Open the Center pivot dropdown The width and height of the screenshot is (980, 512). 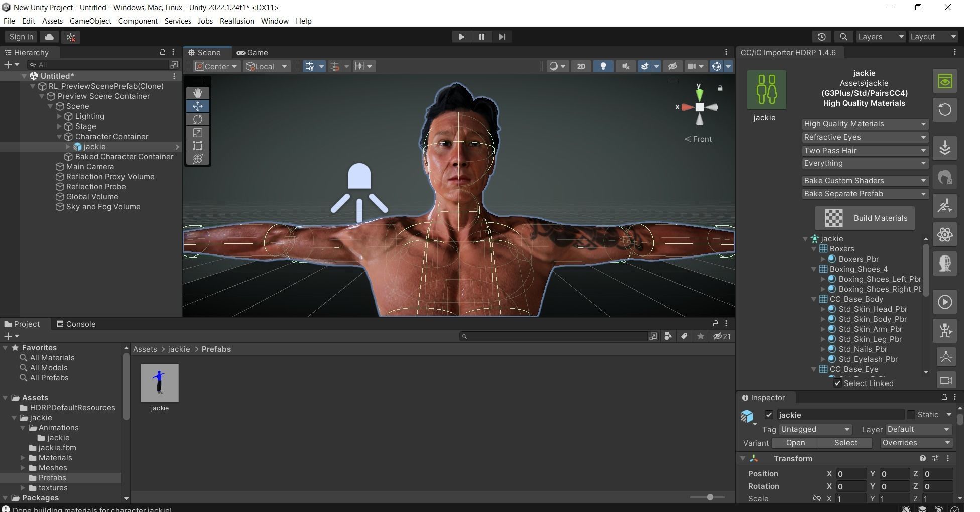[x=216, y=66]
